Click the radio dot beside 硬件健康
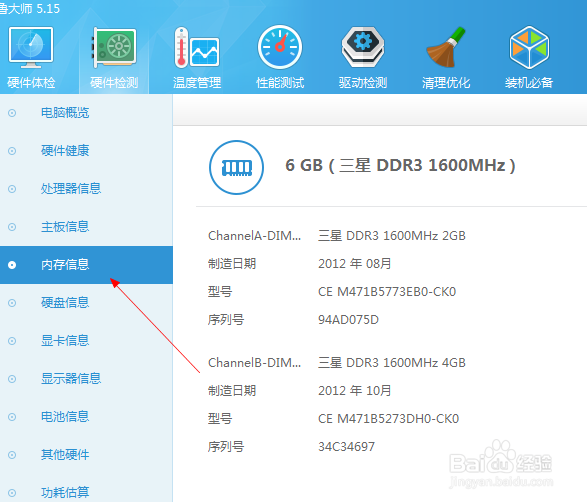This screenshot has height=502, width=587. 12,151
